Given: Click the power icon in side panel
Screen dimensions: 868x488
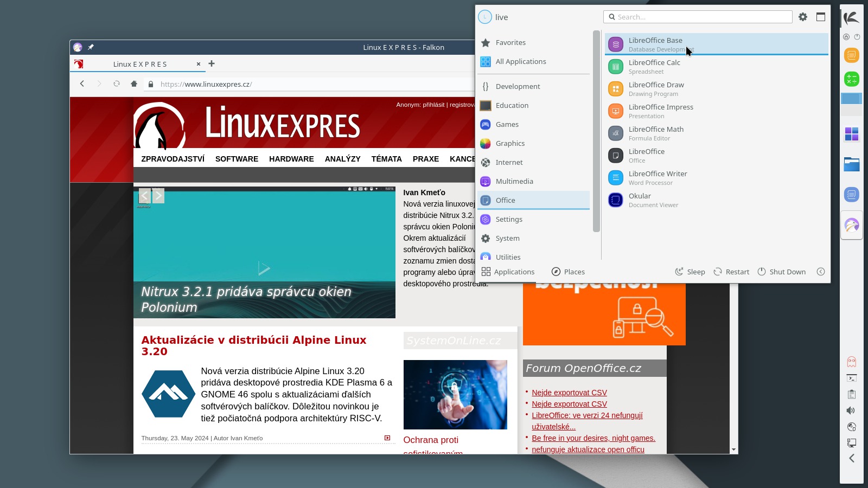Looking at the screenshot, I should coord(857,37).
